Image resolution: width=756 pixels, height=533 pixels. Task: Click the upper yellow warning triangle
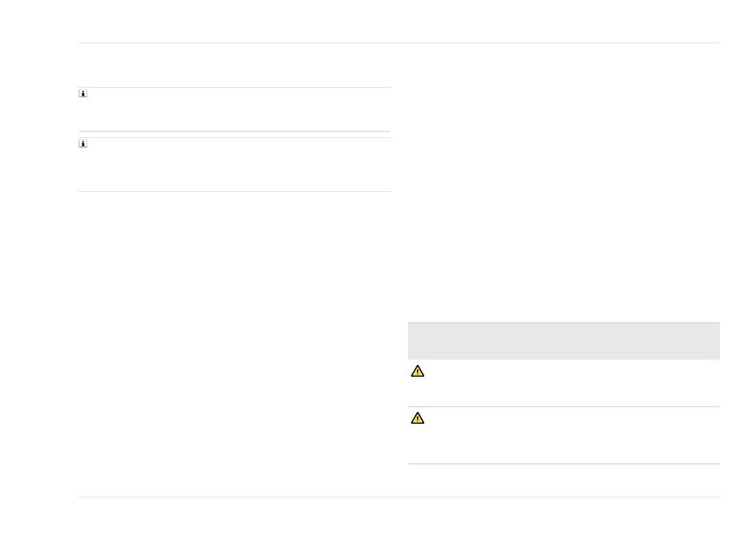click(x=417, y=372)
